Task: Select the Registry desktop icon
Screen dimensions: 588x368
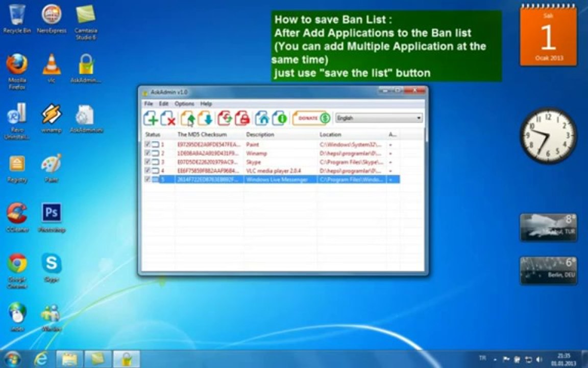Action: pos(17,169)
